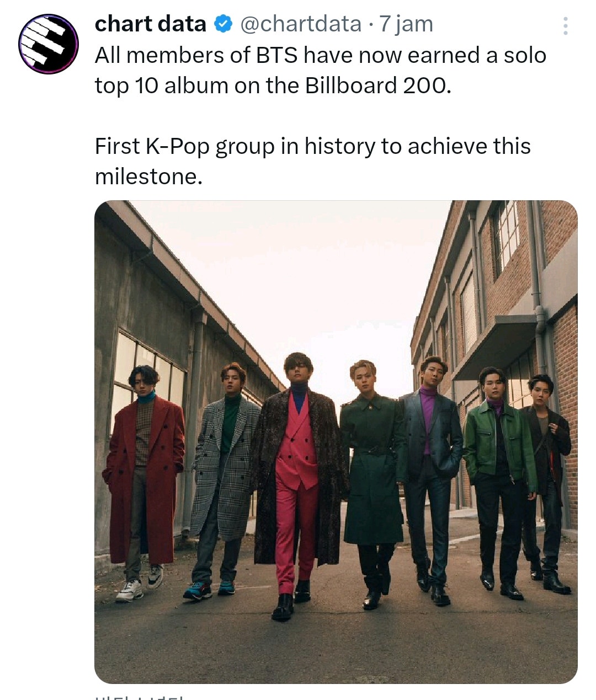Expand options from the vertical dots control

(565, 26)
